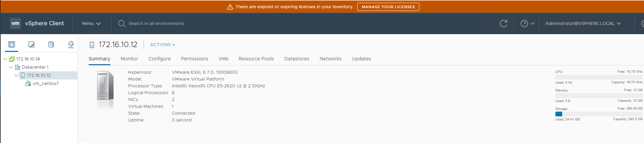644x143 pixels.
Task: Open the Networking inventory view icon
Action: tap(71, 44)
